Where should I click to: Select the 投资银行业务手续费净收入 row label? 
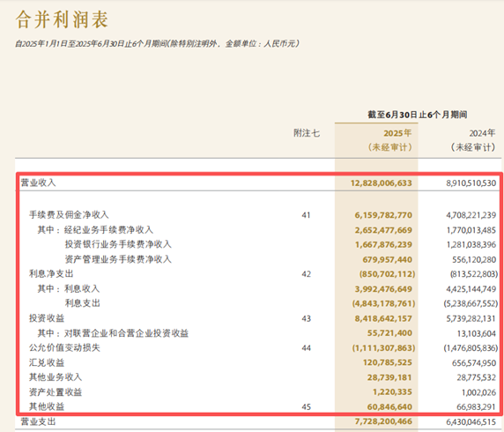pyautogui.click(x=118, y=244)
